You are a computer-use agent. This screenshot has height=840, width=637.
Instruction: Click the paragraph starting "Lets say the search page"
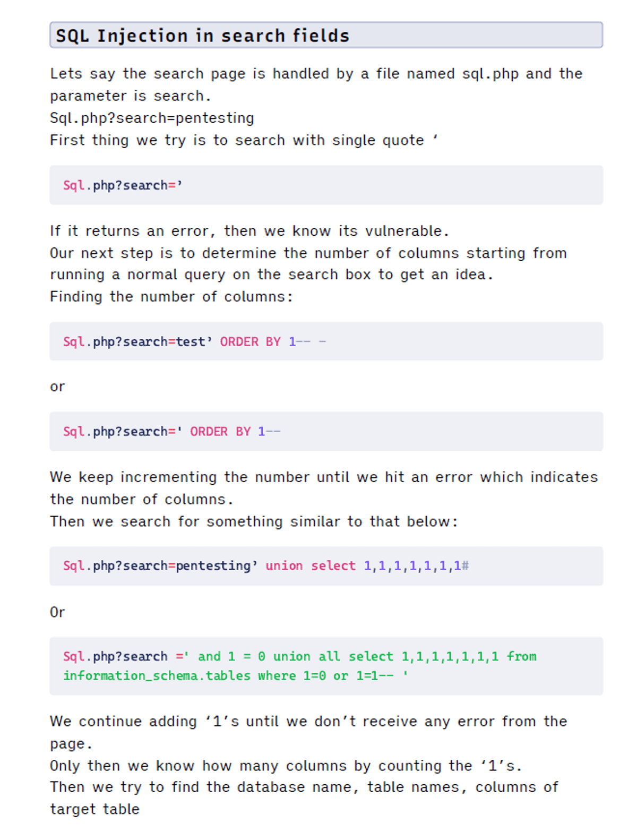click(x=316, y=84)
